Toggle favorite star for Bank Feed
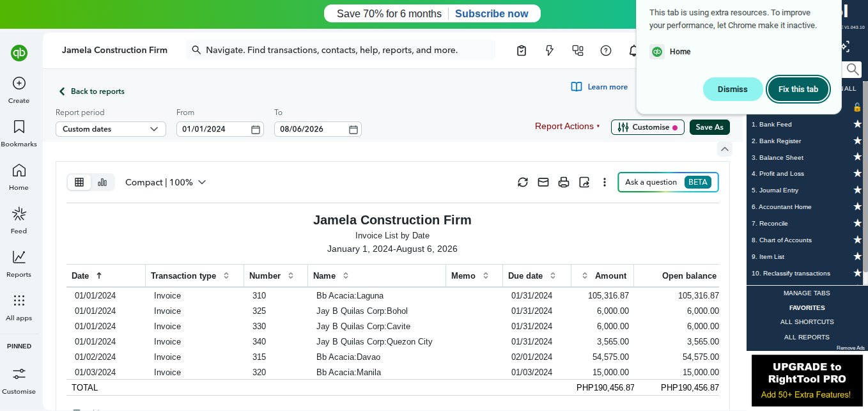This screenshot has height=411, width=868. 857,124
